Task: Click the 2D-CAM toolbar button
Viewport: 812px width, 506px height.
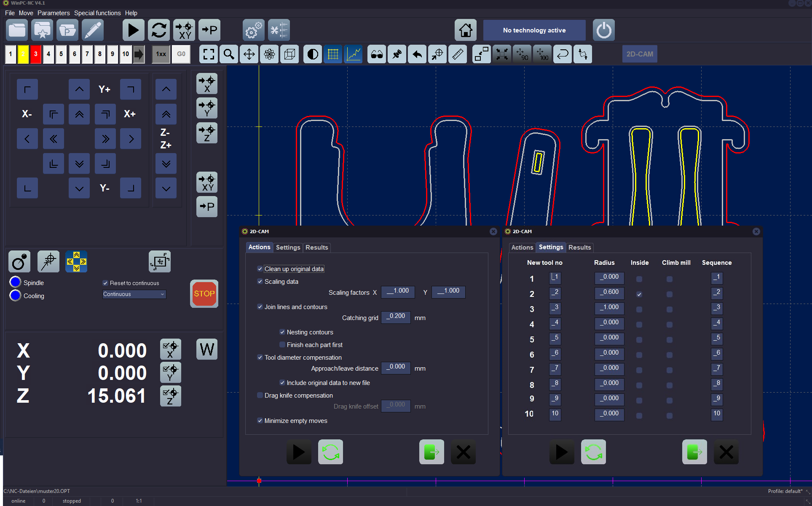Action: tap(640, 54)
